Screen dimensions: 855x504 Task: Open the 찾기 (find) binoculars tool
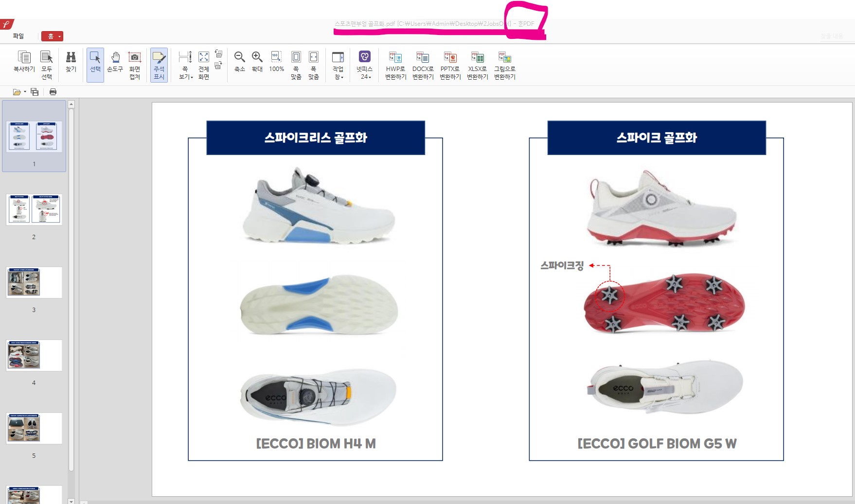(x=71, y=62)
